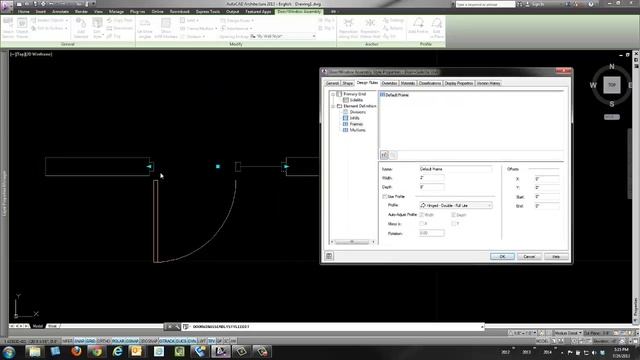Screen dimensions: 640x360
Task: Open the WCS dropdown under the ViewCube
Action: point(611,117)
